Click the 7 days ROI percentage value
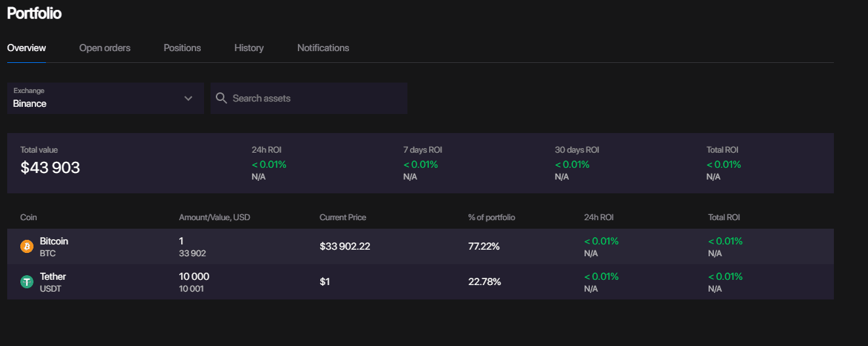Viewport: 868px width, 346px height. (421, 164)
